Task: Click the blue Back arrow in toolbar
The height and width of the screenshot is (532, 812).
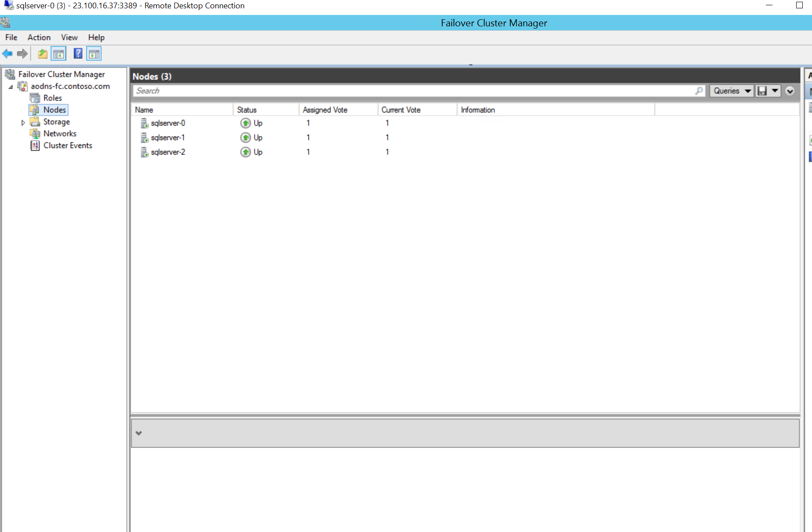Action: 7,54
